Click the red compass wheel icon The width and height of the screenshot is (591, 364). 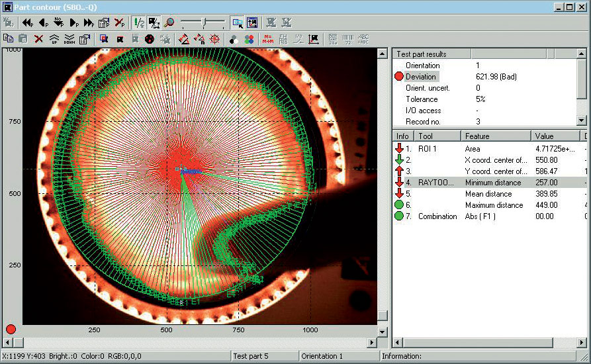tap(214, 39)
